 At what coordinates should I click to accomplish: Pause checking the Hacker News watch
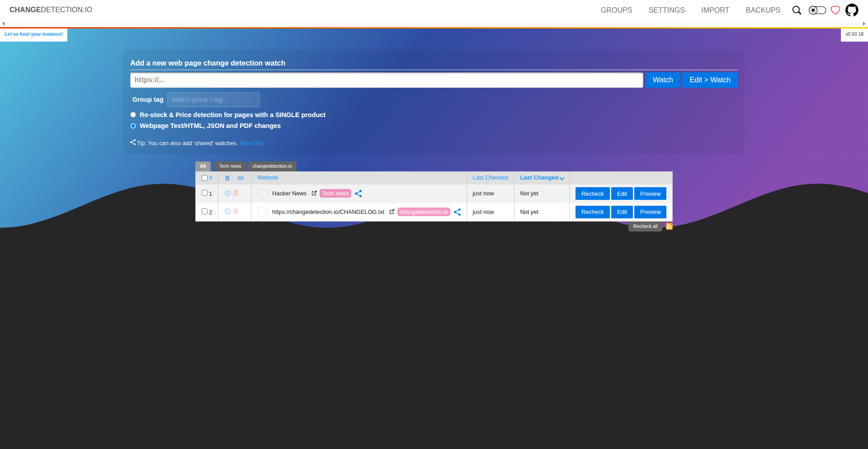pyautogui.click(x=227, y=194)
